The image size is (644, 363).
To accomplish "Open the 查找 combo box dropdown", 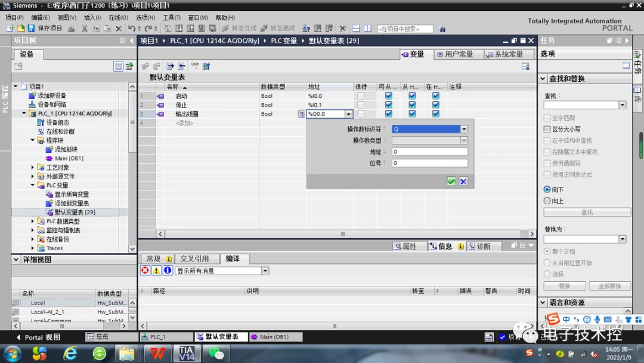I will (623, 105).
